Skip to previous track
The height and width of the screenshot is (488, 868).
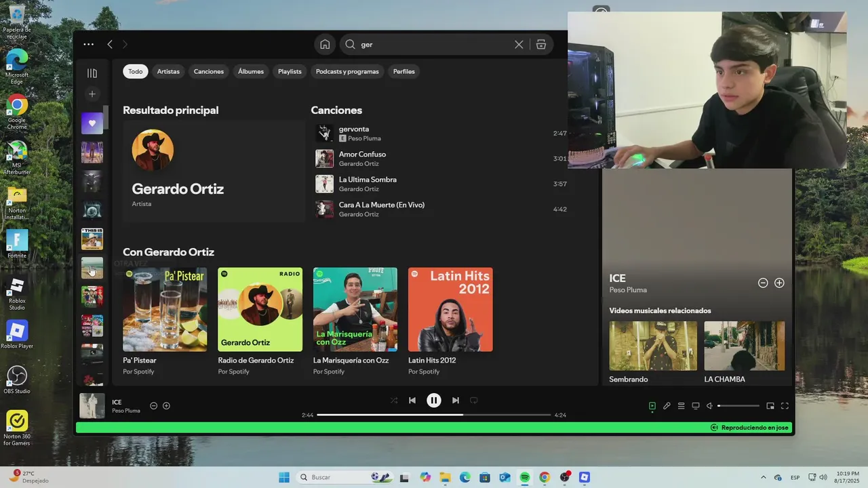tap(412, 400)
